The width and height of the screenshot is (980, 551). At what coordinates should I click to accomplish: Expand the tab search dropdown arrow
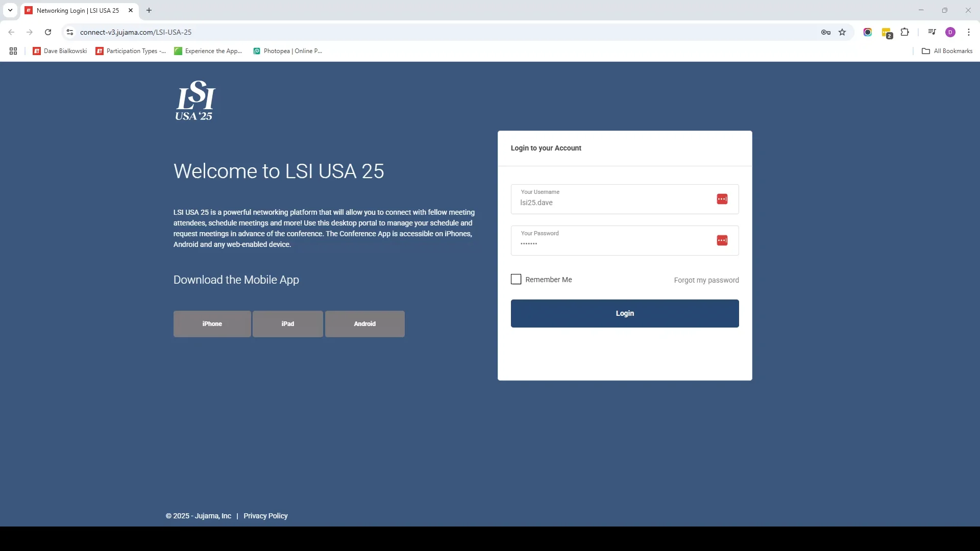click(x=10, y=10)
